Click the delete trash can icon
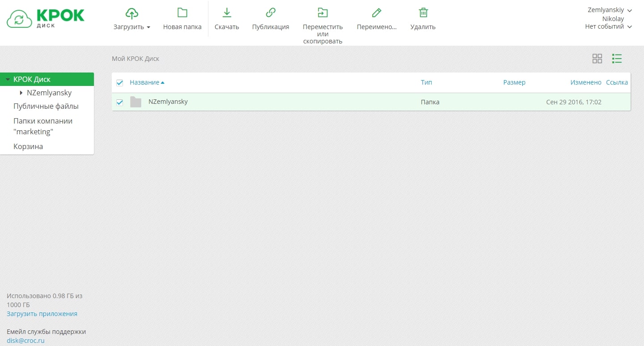644x346 pixels. (x=423, y=13)
